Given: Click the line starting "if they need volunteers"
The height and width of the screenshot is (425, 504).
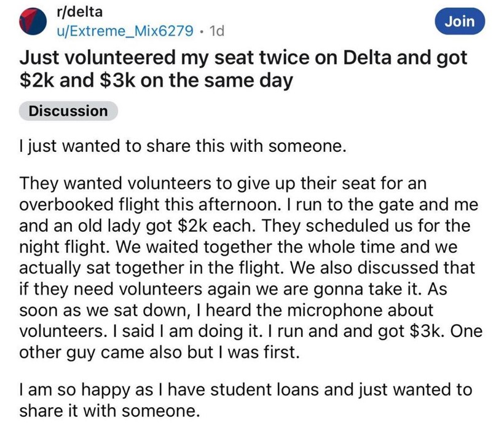Looking at the screenshot, I should (233, 289).
